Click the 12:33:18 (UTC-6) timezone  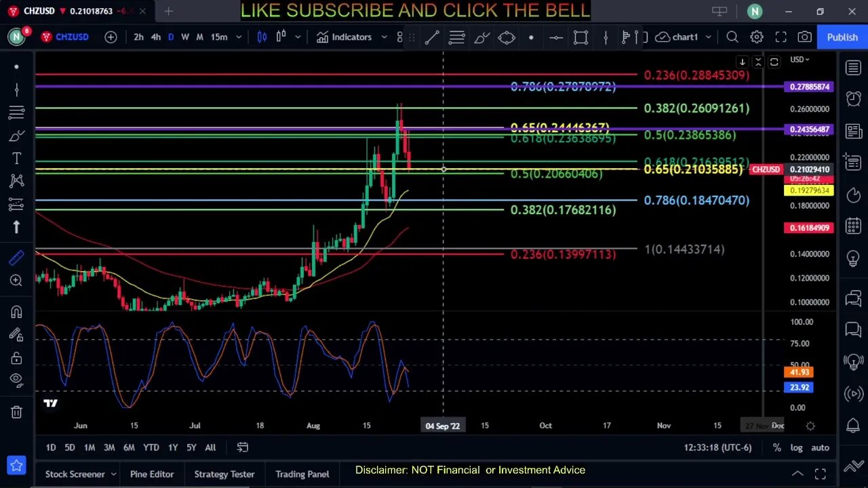pyautogui.click(x=718, y=447)
